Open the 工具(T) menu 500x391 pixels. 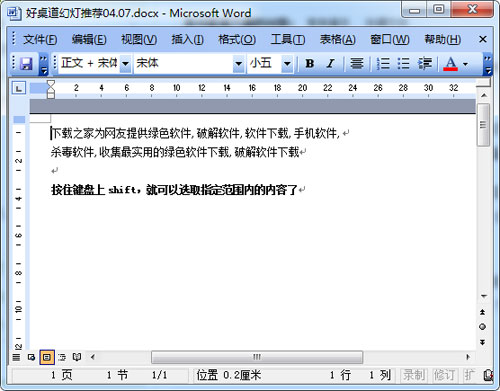point(287,40)
